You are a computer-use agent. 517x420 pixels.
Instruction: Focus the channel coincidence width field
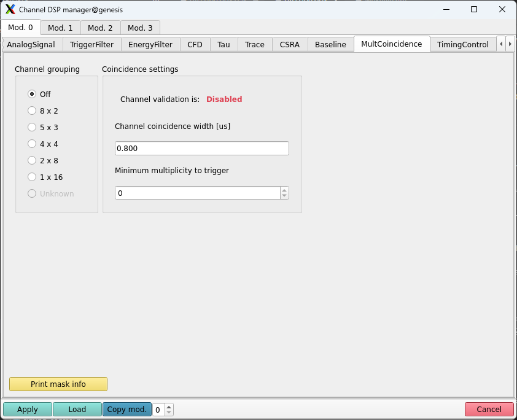coord(202,149)
